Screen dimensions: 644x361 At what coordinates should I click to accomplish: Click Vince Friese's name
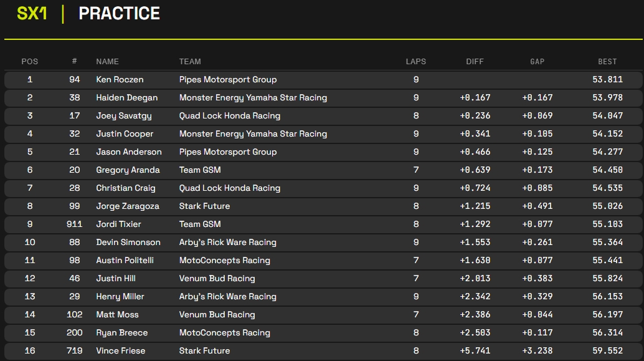(x=120, y=350)
